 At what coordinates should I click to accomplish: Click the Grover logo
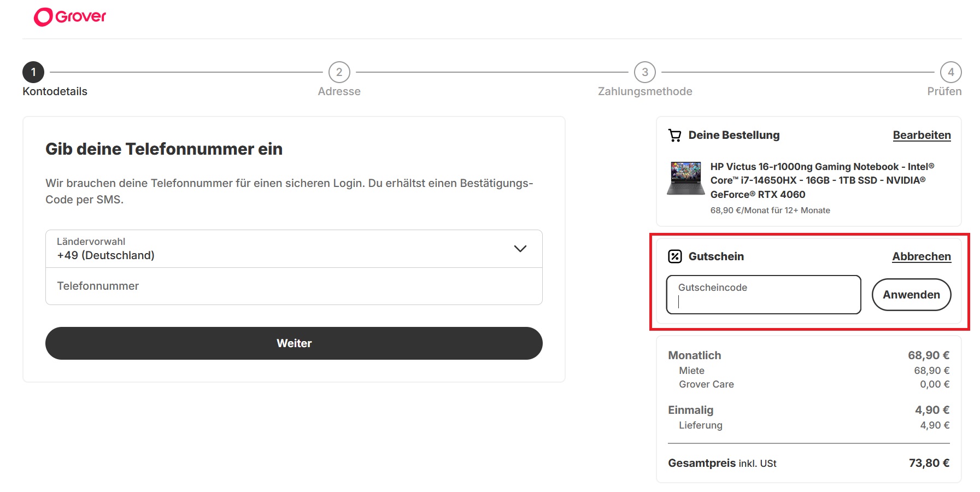tap(70, 17)
